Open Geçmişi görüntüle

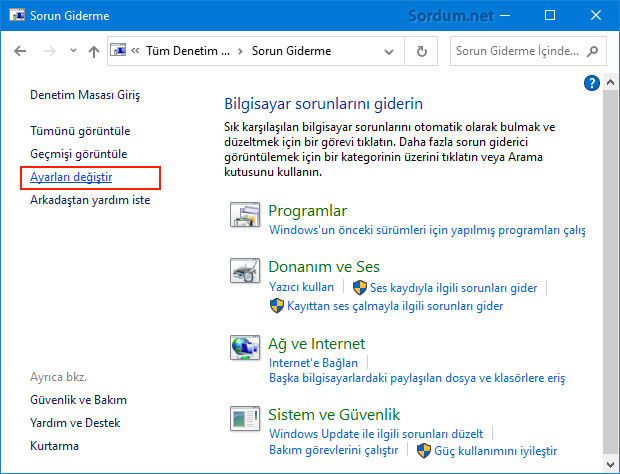(x=79, y=154)
